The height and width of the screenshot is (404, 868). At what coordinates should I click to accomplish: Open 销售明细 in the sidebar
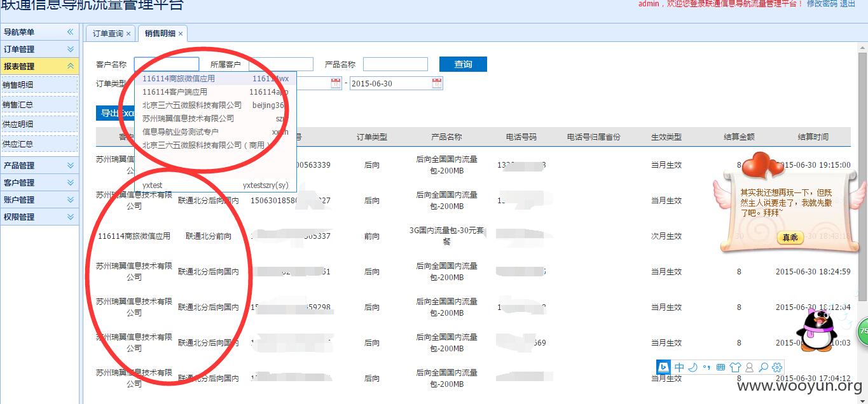tap(39, 84)
